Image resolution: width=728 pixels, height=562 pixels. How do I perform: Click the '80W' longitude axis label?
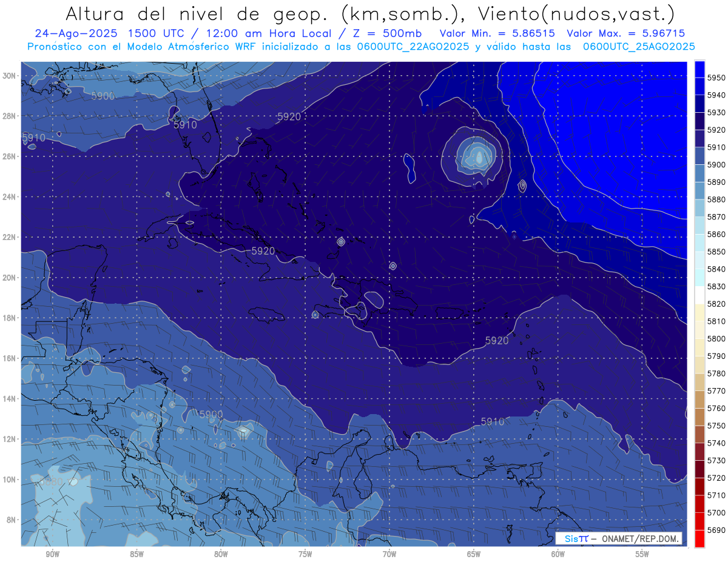[221, 554]
